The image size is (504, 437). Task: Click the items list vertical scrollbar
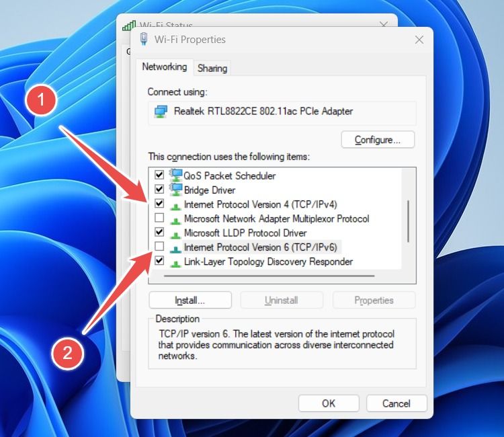(408, 221)
